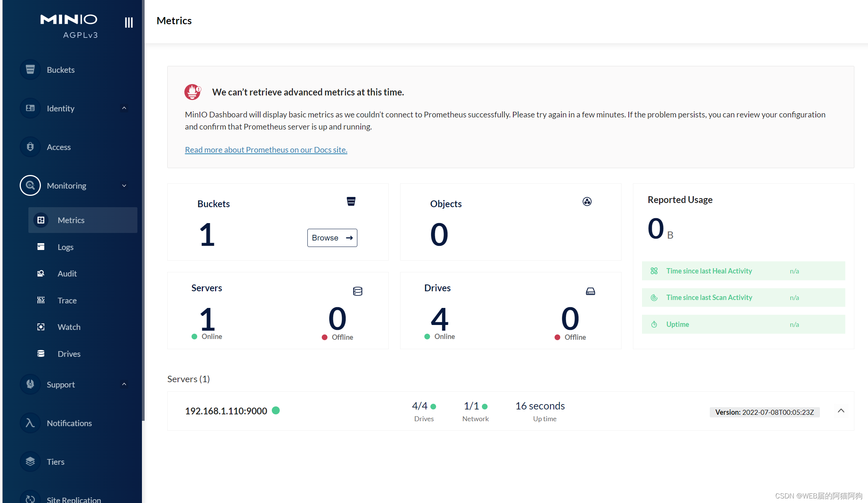The image size is (868, 503).
Task: Click the server icon in Servers card
Action: coord(358,291)
